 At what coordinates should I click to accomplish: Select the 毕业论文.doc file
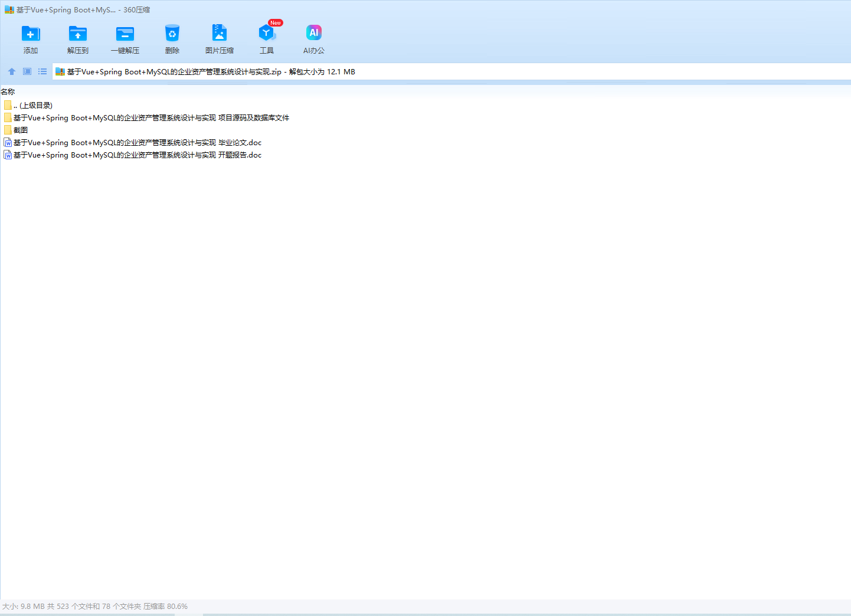[x=137, y=143]
